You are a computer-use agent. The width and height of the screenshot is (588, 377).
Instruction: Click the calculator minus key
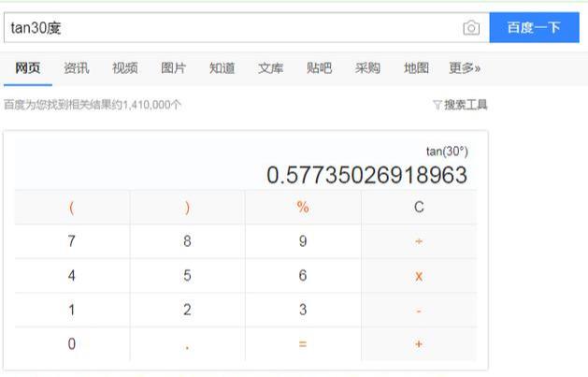(x=419, y=311)
